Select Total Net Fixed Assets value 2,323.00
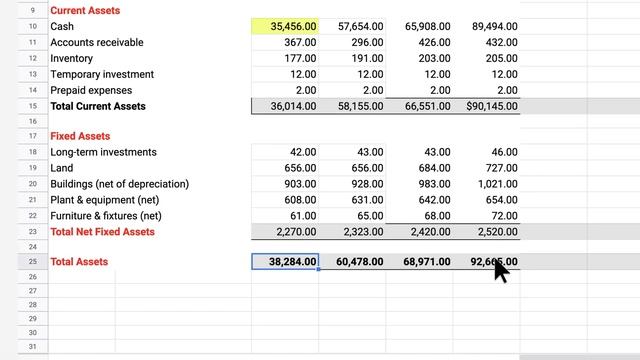Viewport: 640px width, 360px height. (363, 231)
